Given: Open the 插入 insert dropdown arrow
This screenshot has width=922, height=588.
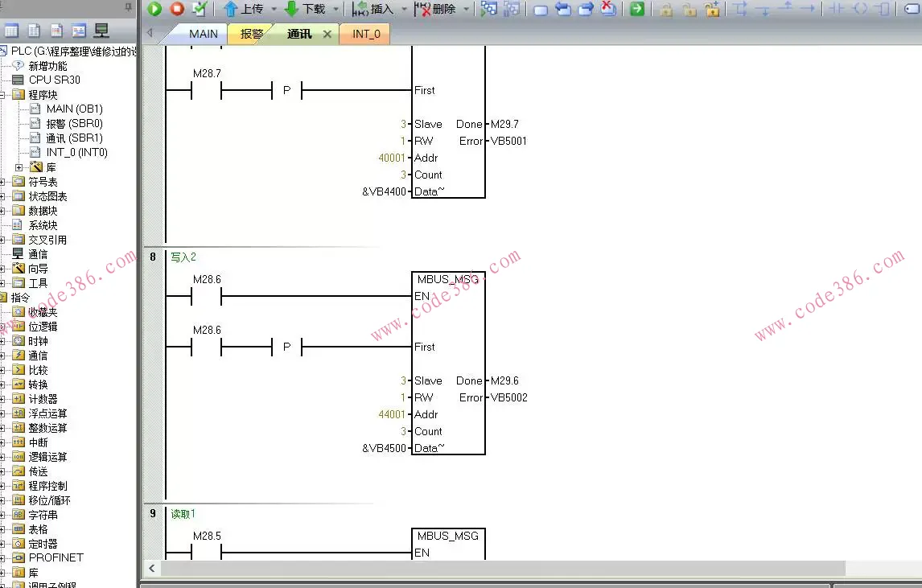Looking at the screenshot, I should click(404, 10).
